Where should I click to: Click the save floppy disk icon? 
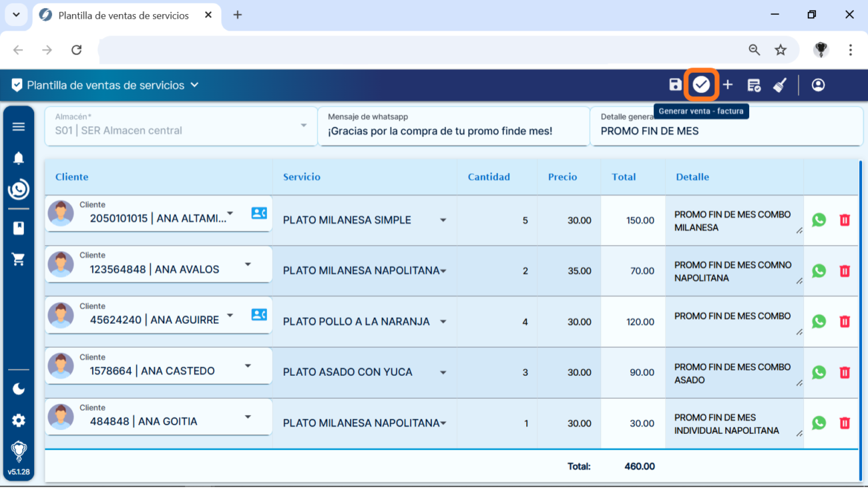675,85
